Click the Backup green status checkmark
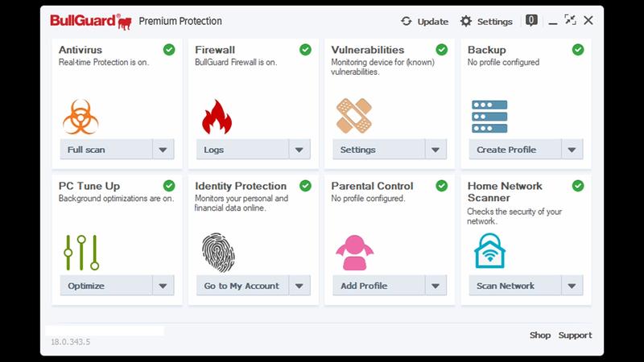Screen dimensions: 644x362 [x=578, y=50]
